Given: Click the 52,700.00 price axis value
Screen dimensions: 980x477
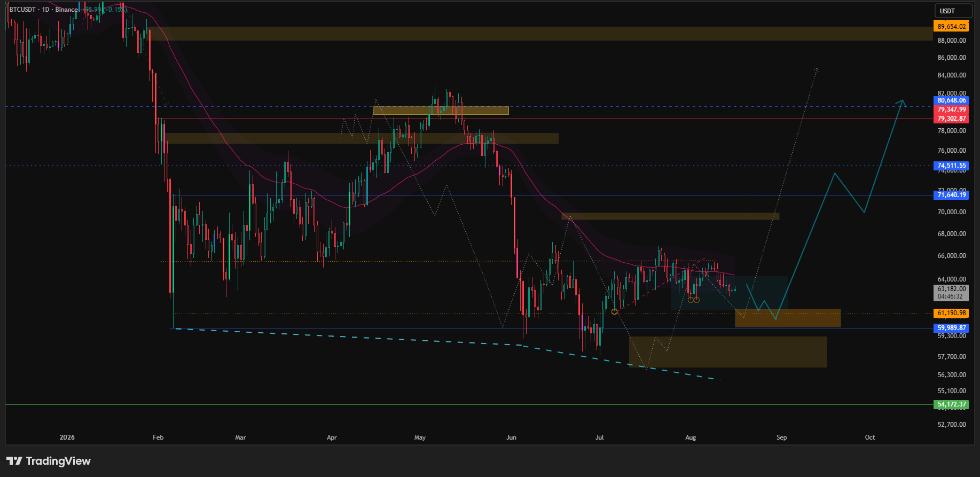Looking at the screenshot, I should pyautogui.click(x=952, y=425).
